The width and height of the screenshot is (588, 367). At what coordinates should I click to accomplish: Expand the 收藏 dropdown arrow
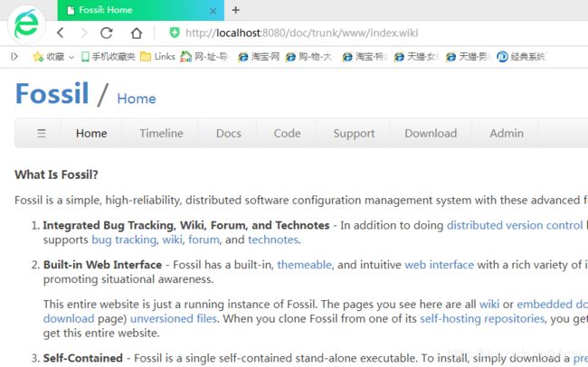coord(71,57)
